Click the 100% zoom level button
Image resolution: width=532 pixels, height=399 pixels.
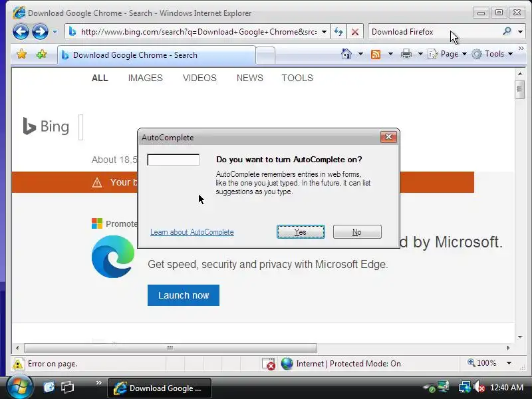tap(481, 363)
